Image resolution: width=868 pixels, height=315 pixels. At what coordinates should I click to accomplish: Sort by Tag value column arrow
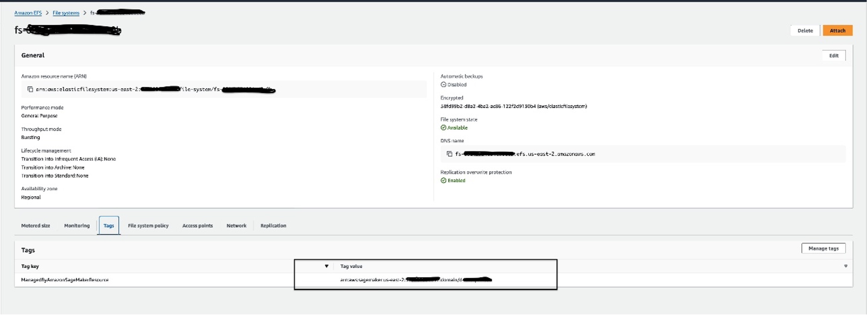(x=845, y=266)
